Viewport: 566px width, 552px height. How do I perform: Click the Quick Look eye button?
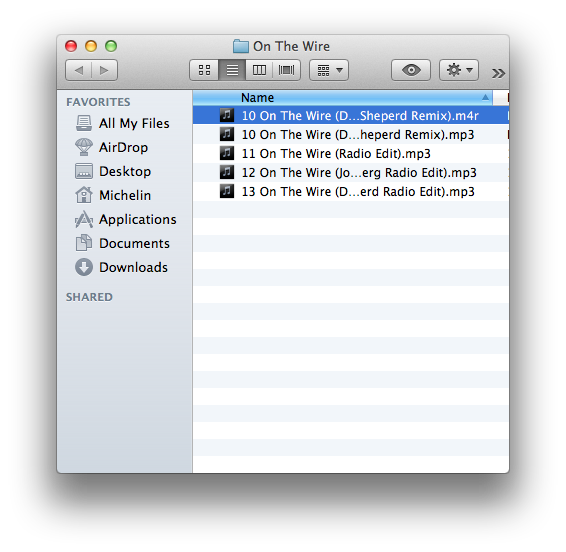coord(411,70)
